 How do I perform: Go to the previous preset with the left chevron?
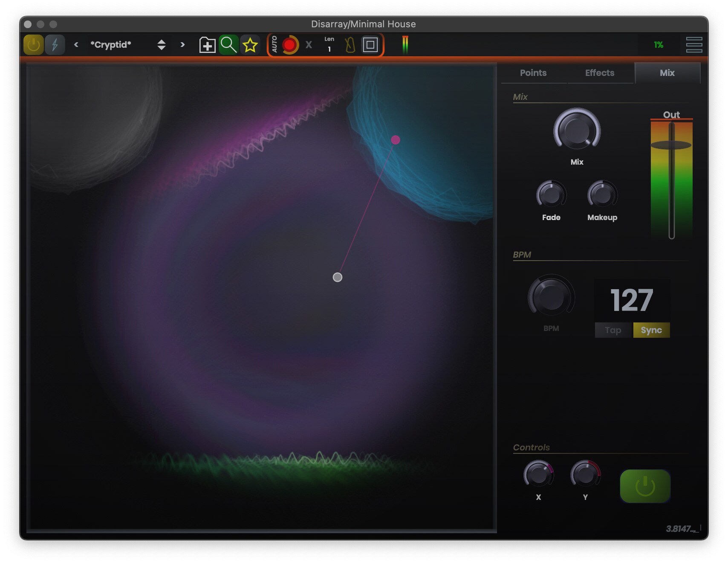(x=76, y=44)
